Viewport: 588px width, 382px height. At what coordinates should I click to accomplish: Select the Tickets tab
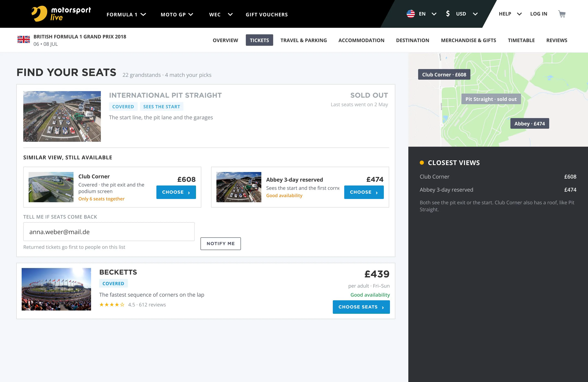click(259, 40)
